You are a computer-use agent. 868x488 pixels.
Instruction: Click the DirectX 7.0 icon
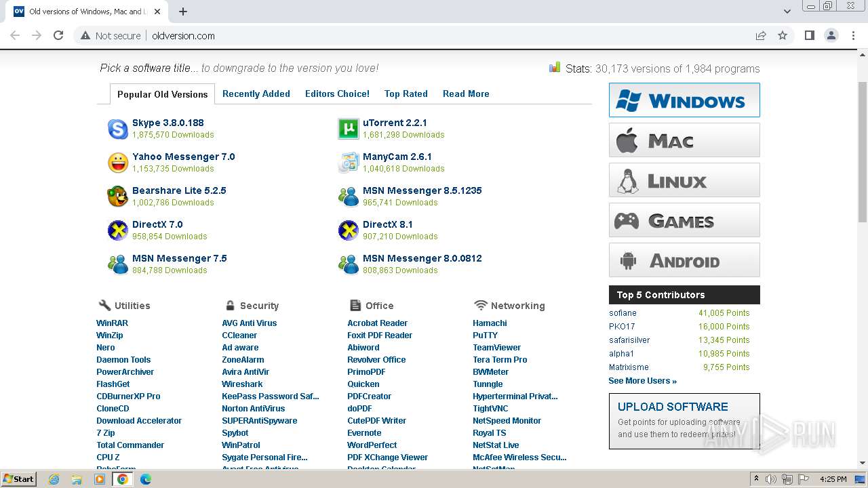point(118,230)
